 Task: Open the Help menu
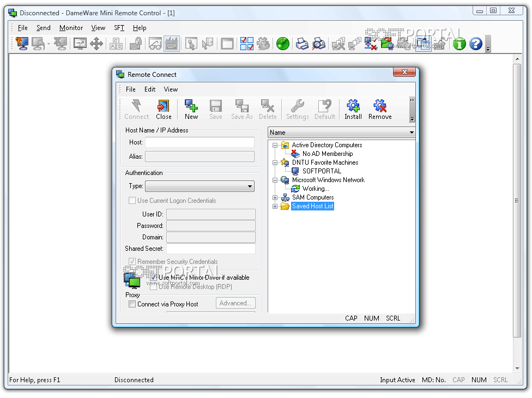140,28
